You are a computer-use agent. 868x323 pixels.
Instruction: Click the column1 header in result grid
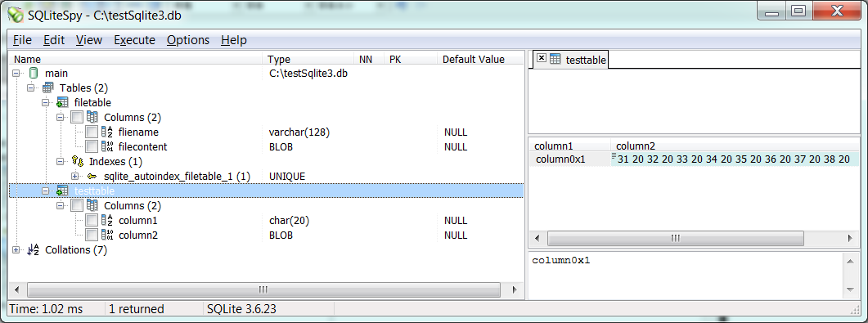coord(570,146)
